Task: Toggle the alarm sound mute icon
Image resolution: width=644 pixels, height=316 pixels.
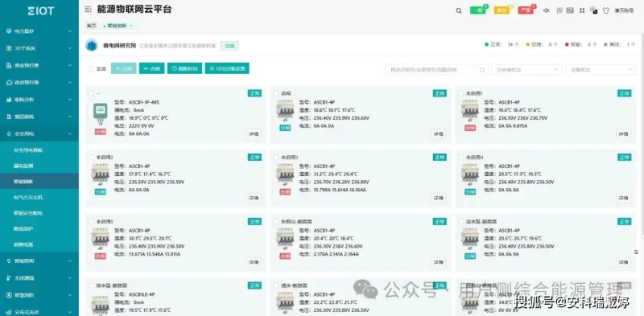Action: pyautogui.click(x=547, y=10)
